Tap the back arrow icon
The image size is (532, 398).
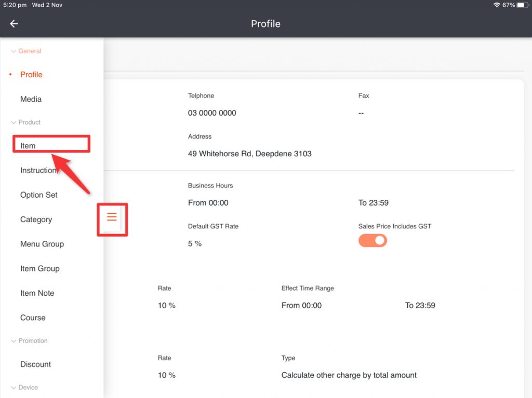(14, 24)
